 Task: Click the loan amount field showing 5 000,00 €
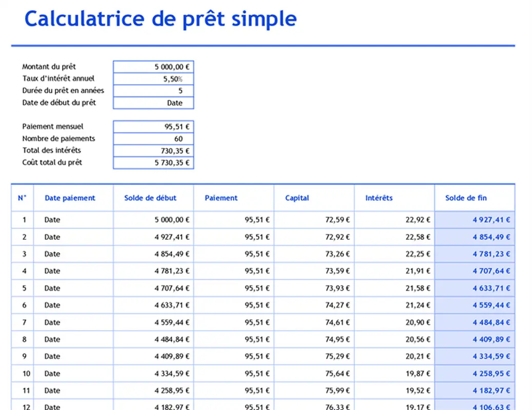(x=153, y=67)
